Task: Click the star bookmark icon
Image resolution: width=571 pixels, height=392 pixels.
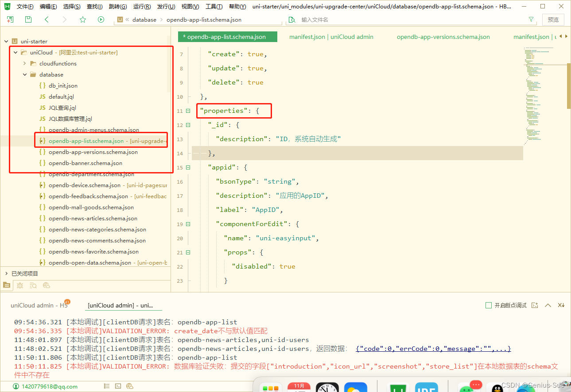Action: point(83,19)
